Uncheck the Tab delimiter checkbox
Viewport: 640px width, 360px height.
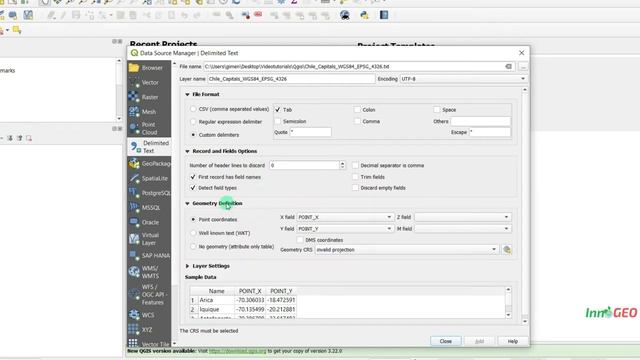(278, 109)
